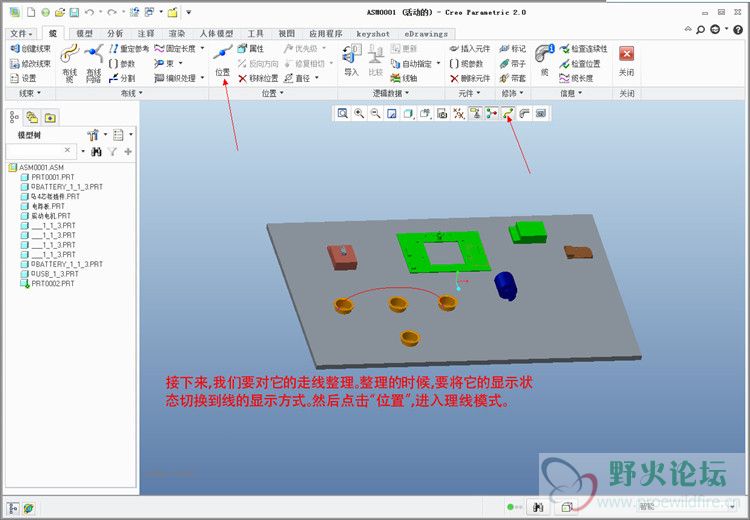This screenshot has width=750, height=520.
Task: Click the Refit icon in graphics toolbar
Action: [x=342, y=113]
